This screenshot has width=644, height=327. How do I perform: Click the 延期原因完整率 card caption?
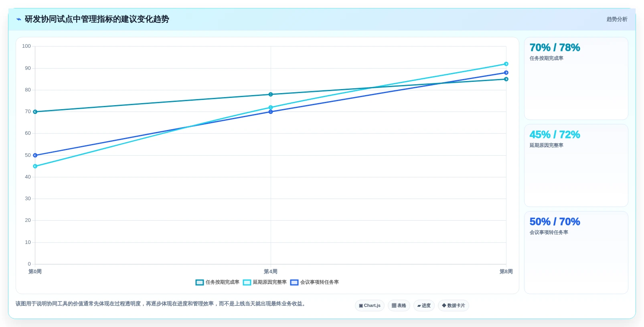(x=546, y=146)
